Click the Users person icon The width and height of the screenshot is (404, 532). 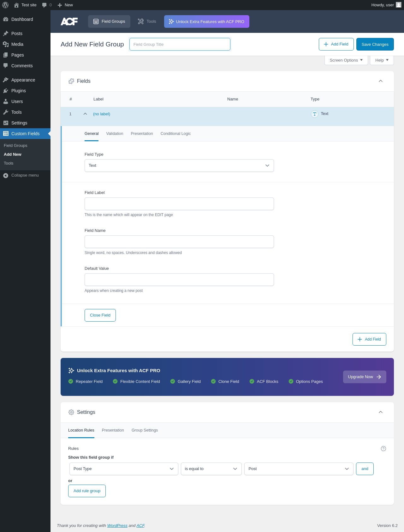coord(6,101)
